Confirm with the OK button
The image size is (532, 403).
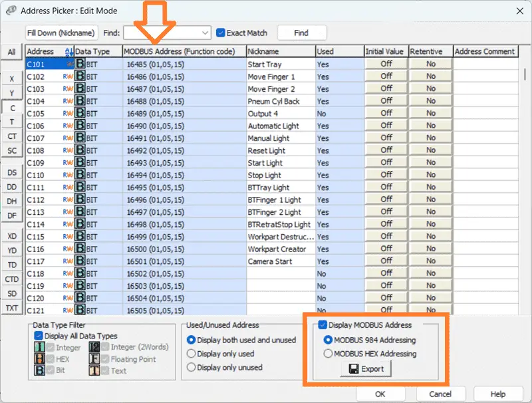[x=380, y=394]
